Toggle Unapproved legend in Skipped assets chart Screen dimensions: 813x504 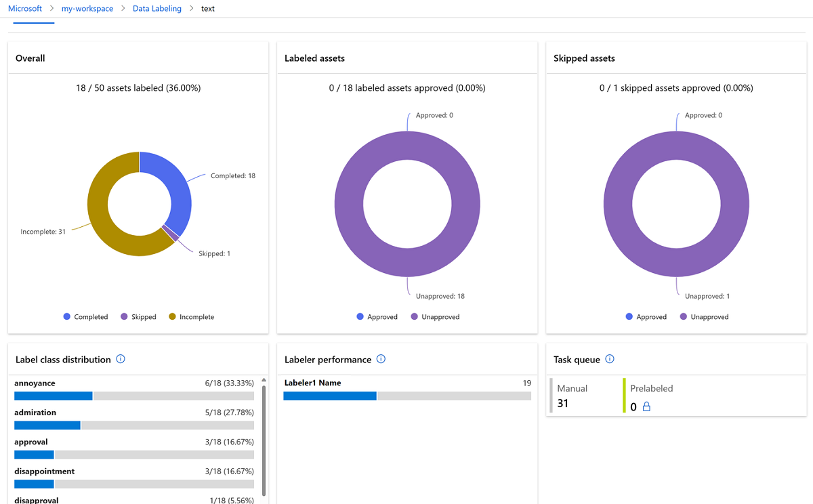(x=704, y=317)
